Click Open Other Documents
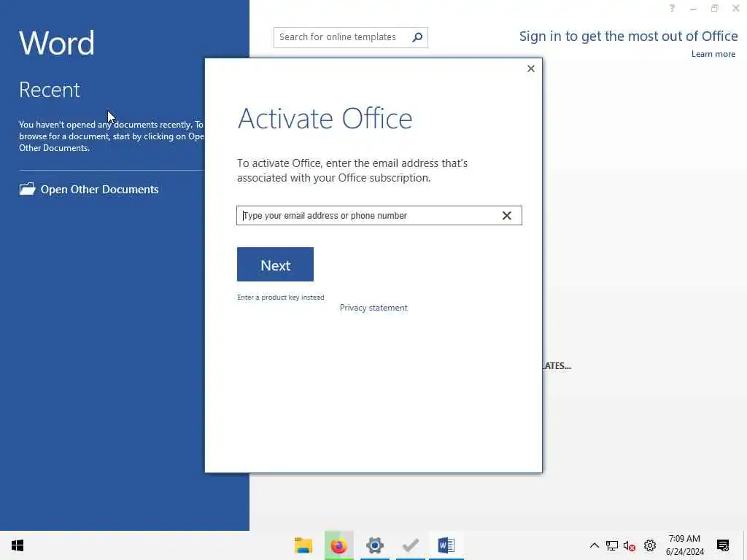This screenshot has height=560, width=747. (x=88, y=189)
